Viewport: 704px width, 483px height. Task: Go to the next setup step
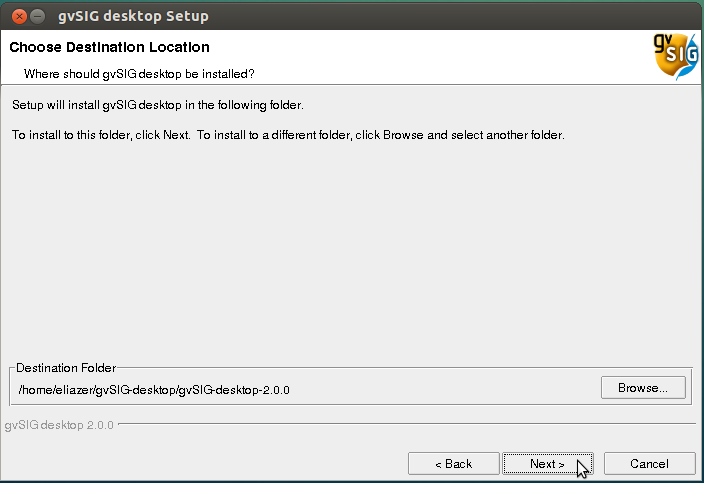click(547, 464)
